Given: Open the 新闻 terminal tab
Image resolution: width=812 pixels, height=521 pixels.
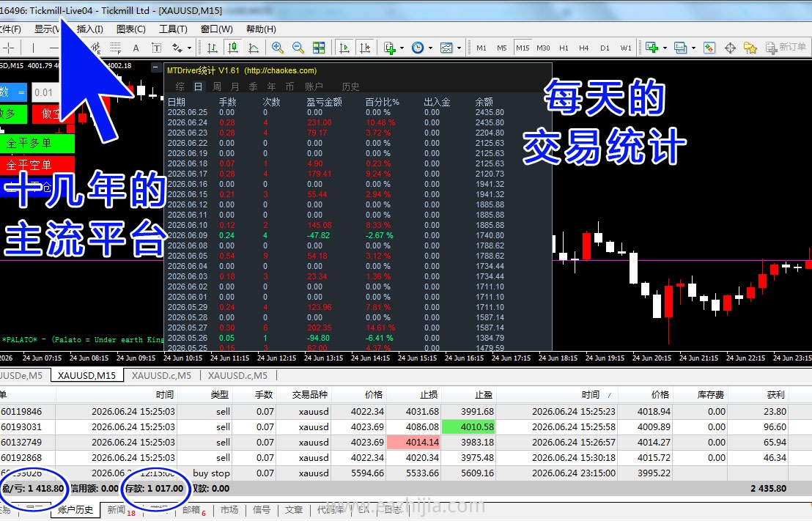Looking at the screenshot, I should (x=118, y=509).
